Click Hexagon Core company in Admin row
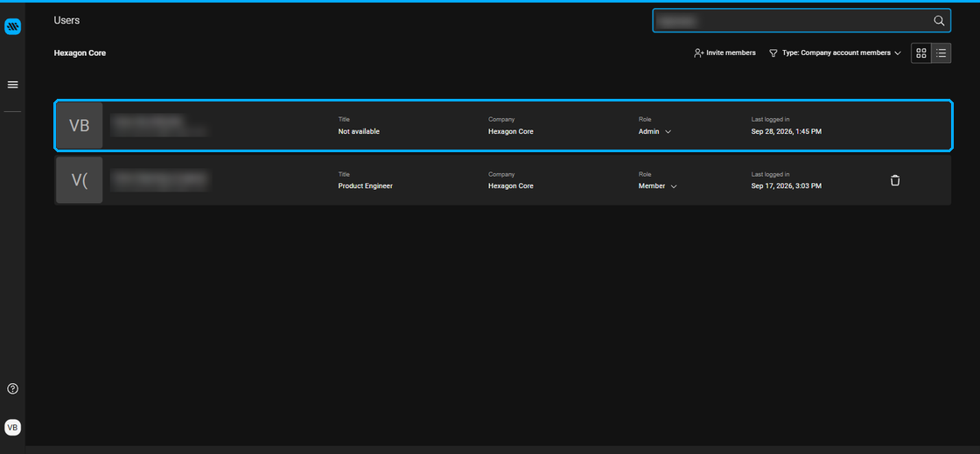The height and width of the screenshot is (454, 980). click(511, 132)
